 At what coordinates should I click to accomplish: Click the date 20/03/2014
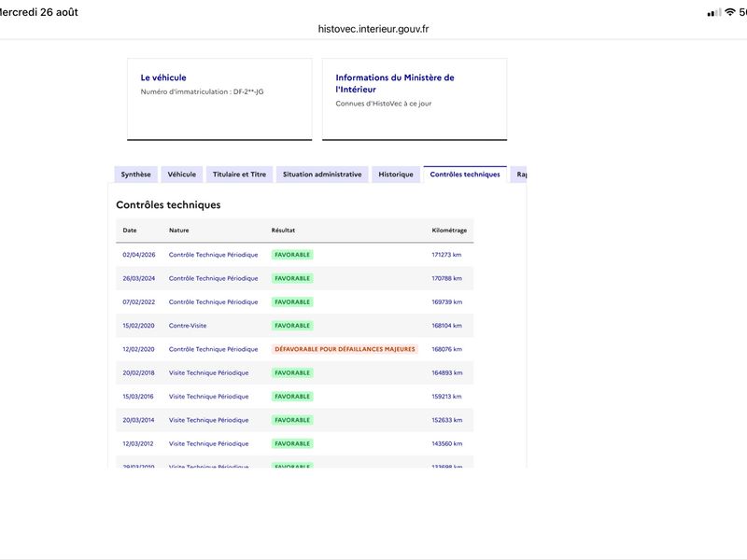(x=138, y=420)
